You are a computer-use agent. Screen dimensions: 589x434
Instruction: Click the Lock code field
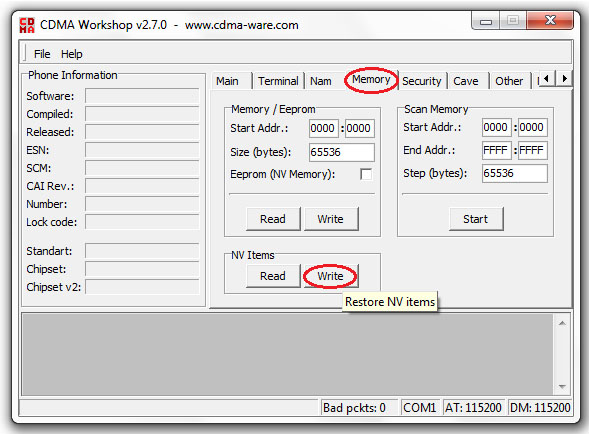142,222
